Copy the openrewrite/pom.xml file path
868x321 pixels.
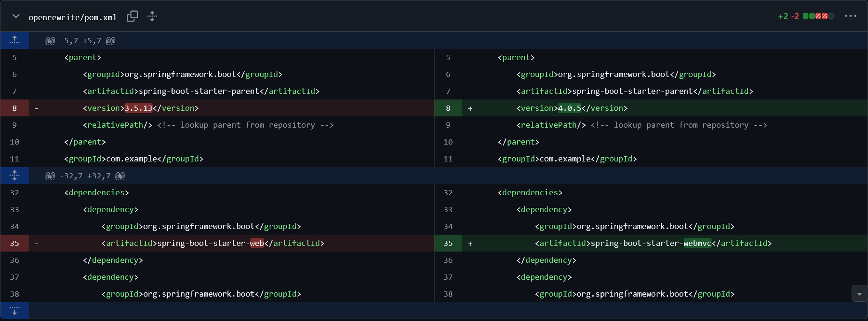tap(132, 16)
